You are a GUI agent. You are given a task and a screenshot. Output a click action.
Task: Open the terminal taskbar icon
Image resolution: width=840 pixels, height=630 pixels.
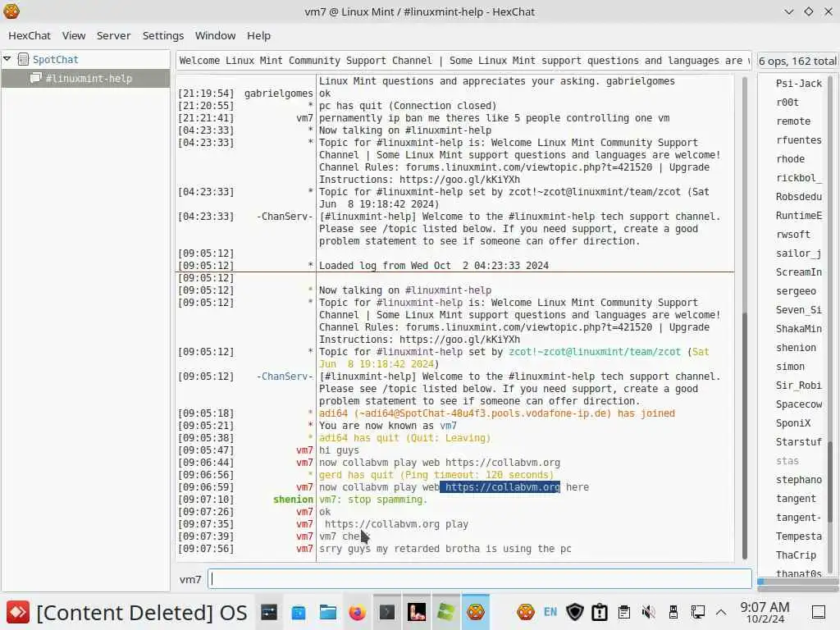point(387,612)
